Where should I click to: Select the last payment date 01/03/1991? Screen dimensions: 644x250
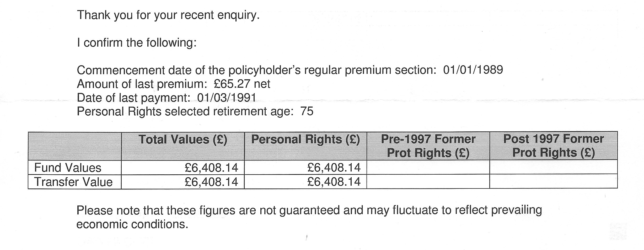pos(227,98)
